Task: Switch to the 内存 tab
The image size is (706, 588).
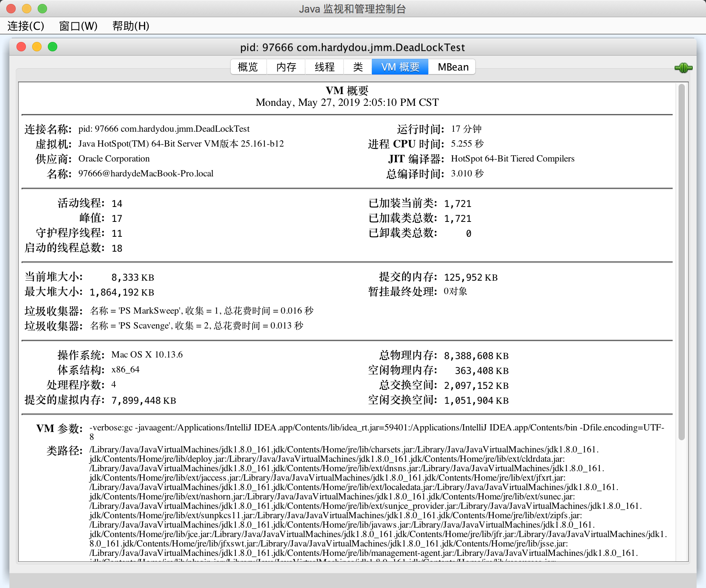Action: point(286,67)
